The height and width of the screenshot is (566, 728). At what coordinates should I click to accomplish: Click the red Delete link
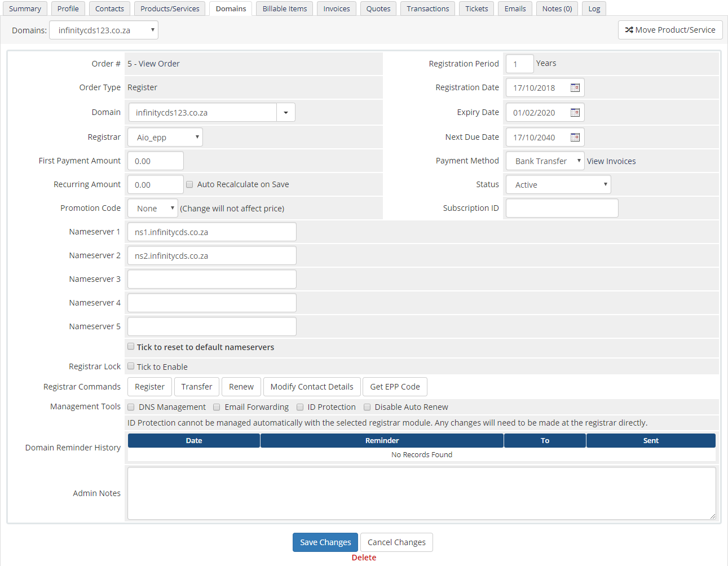(x=364, y=558)
